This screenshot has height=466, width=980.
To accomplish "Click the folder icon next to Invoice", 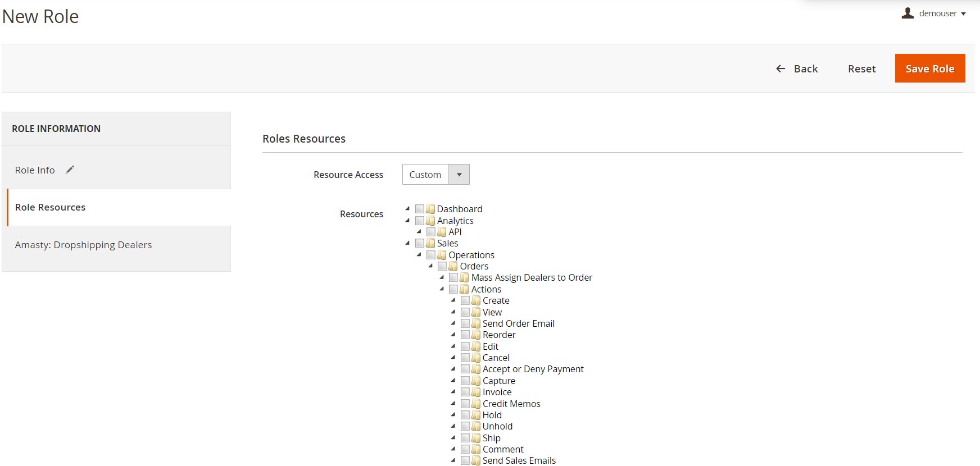I will 476,392.
